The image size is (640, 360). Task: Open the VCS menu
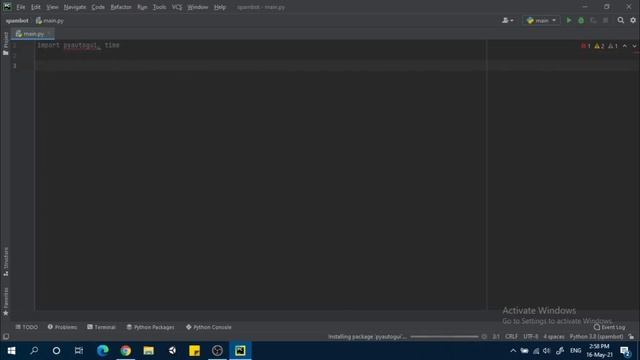(177, 7)
